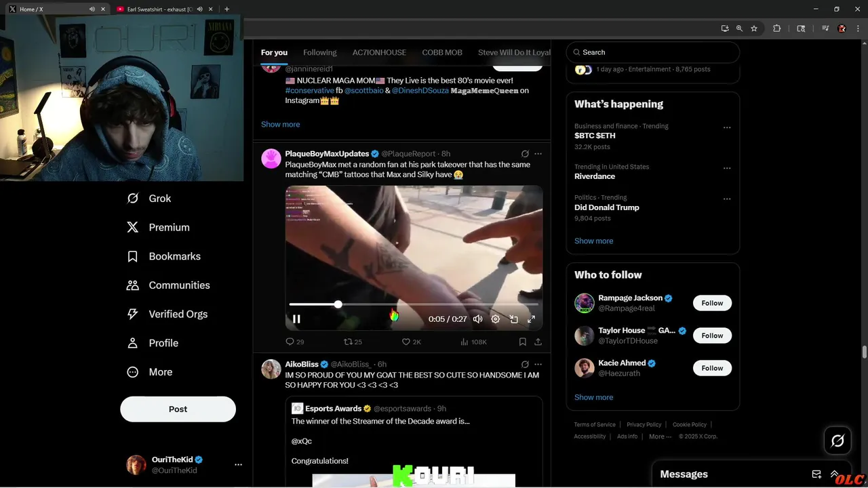868x488 pixels.
Task: Expand post with Show more link
Action: pyautogui.click(x=280, y=124)
